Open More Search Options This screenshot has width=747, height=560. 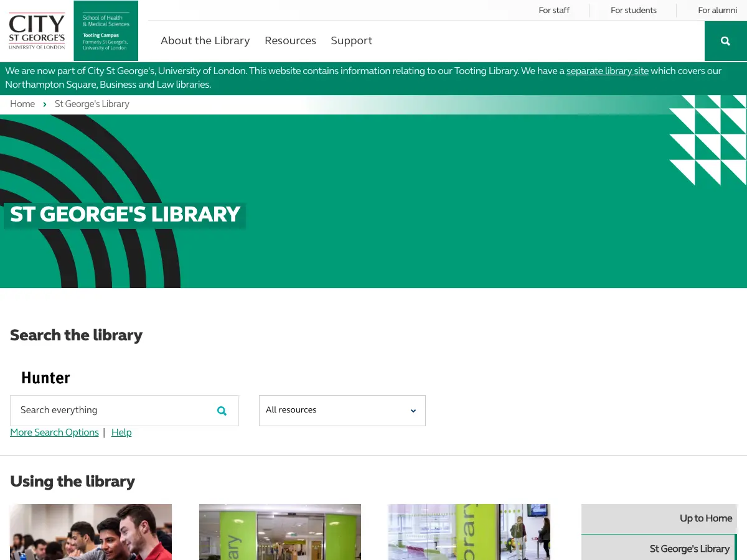tap(54, 432)
